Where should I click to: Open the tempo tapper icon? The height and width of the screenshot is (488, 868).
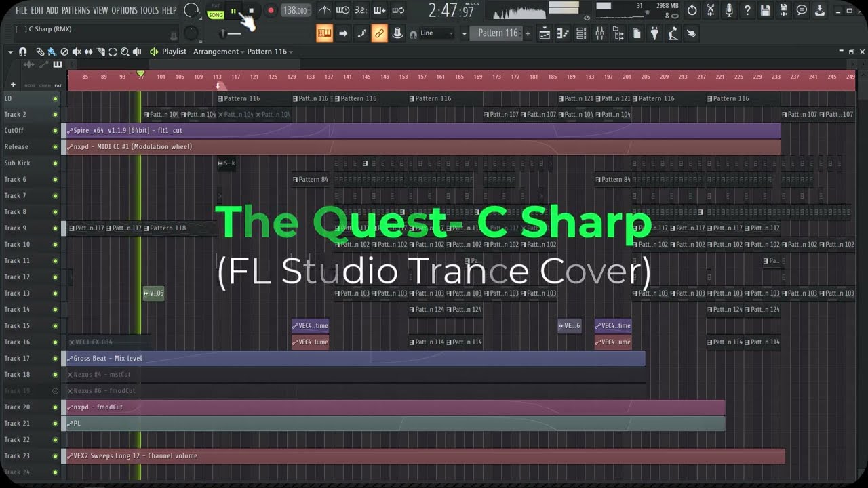click(673, 33)
